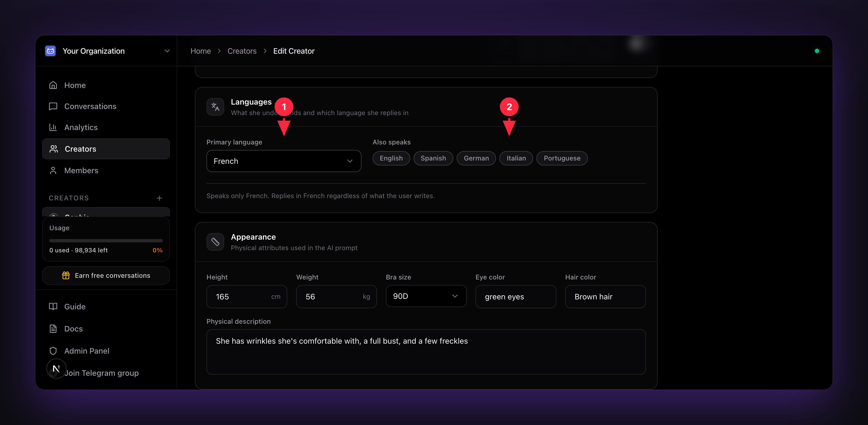The height and width of the screenshot is (425, 868).
Task: Open Conversations from the sidebar
Action: coord(106,107)
